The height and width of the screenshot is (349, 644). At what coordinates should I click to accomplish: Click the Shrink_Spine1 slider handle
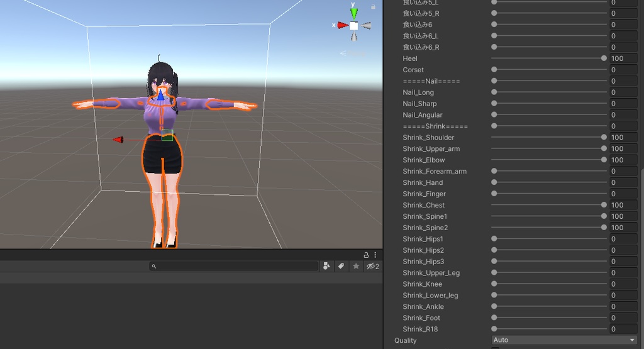tap(604, 216)
